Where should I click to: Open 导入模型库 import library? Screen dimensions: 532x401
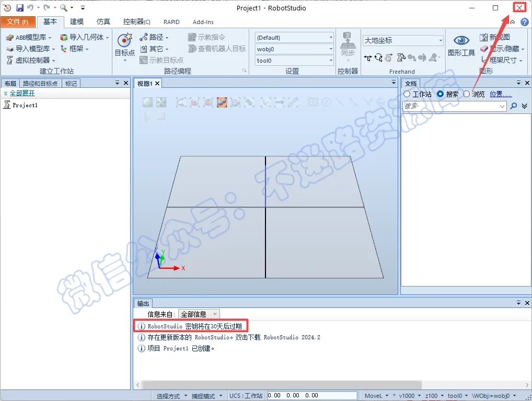(x=30, y=49)
